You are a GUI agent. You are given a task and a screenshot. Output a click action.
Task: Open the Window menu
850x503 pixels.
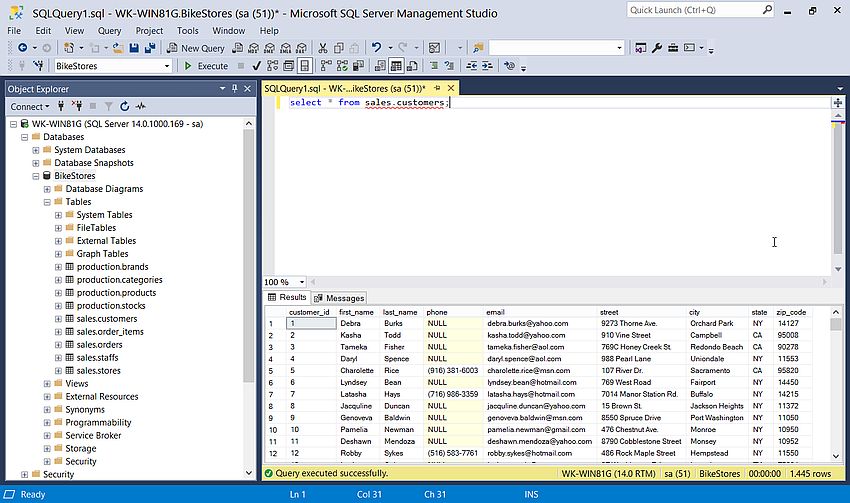tap(228, 31)
